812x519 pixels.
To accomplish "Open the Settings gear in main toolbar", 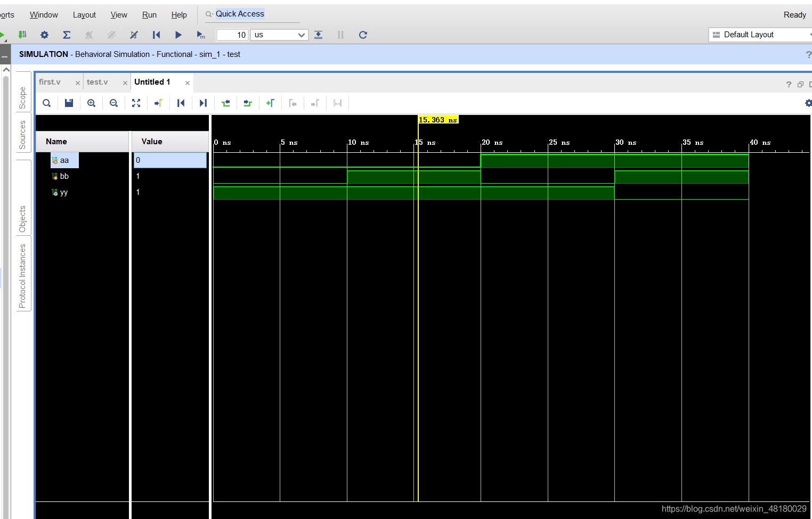I will click(x=44, y=35).
